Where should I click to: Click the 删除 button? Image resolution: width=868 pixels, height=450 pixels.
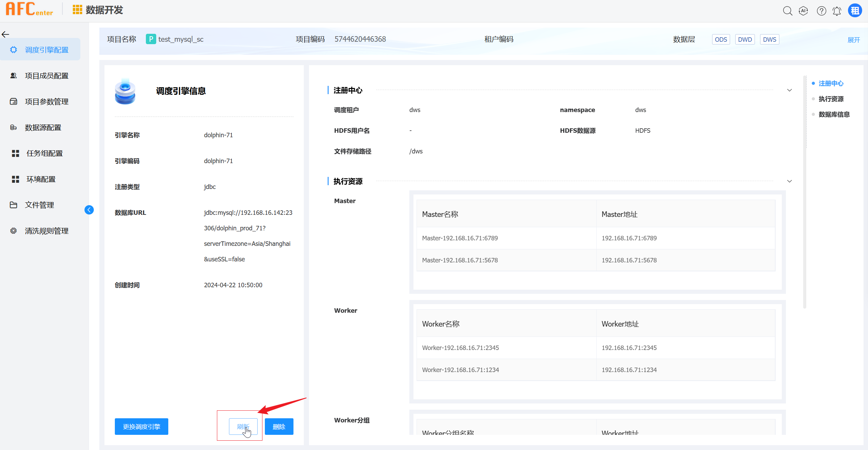[279, 427]
